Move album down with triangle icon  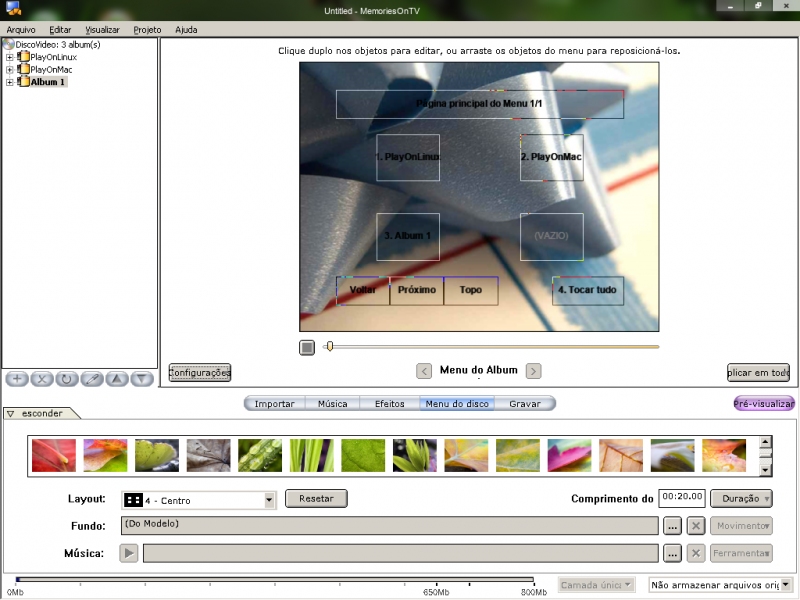coord(142,379)
